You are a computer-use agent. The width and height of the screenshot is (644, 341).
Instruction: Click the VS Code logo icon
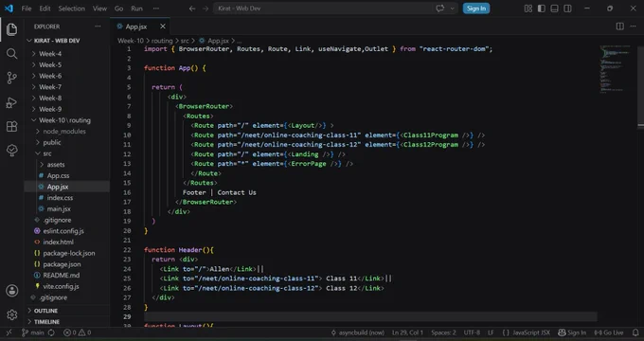[x=9, y=9]
